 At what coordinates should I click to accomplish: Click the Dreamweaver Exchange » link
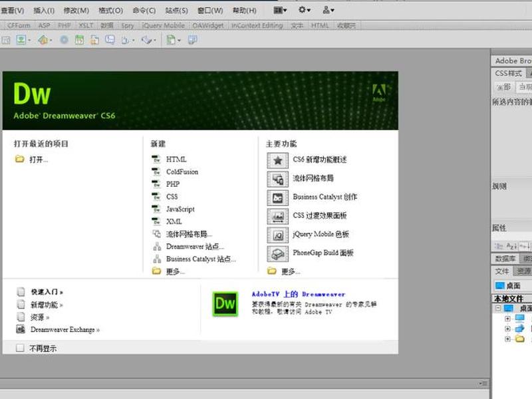click(65, 329)
